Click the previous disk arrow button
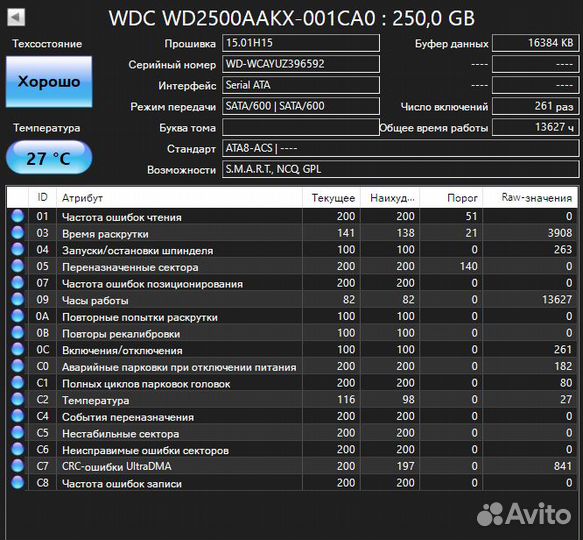Screen dimensions: 583x540 pyautogui.click(x=16, y=17)
